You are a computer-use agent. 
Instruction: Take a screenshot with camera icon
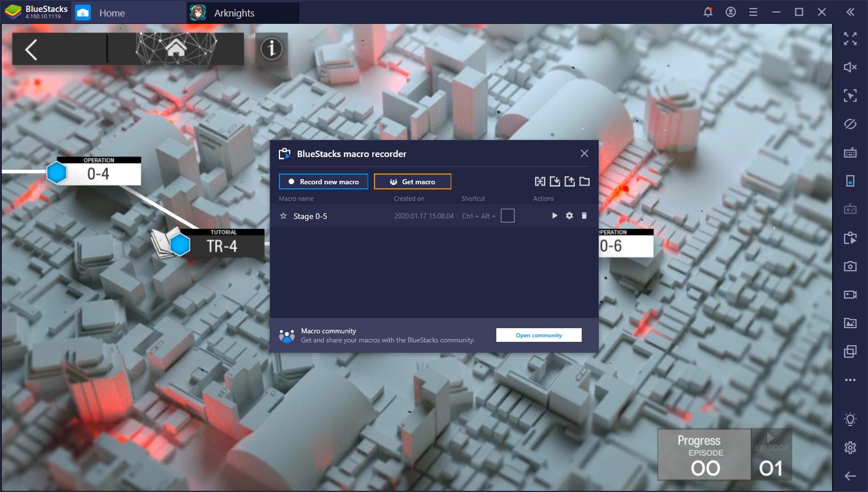(x=850, y=266)
